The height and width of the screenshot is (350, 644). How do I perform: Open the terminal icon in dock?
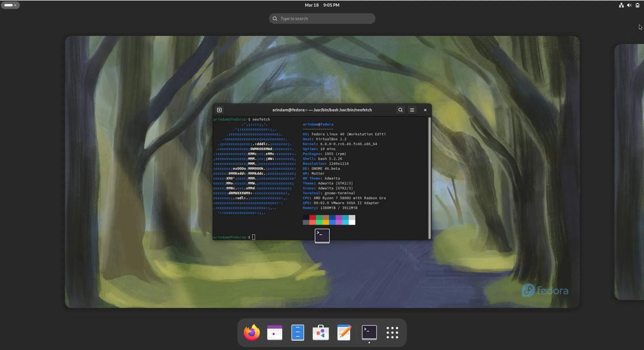(369, 332)
